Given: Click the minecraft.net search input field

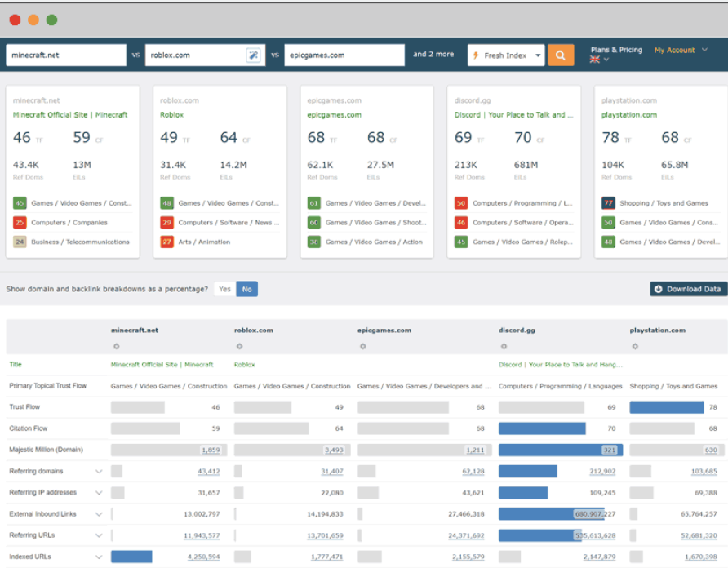Looking at the screenshot, I should 65,55.
